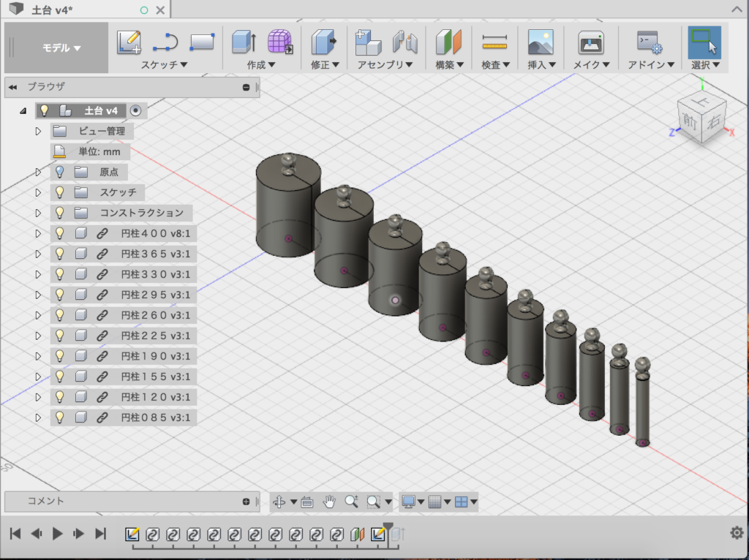Open the 構築 menu
Screen dimensions: 749x560
coord(450,64)
